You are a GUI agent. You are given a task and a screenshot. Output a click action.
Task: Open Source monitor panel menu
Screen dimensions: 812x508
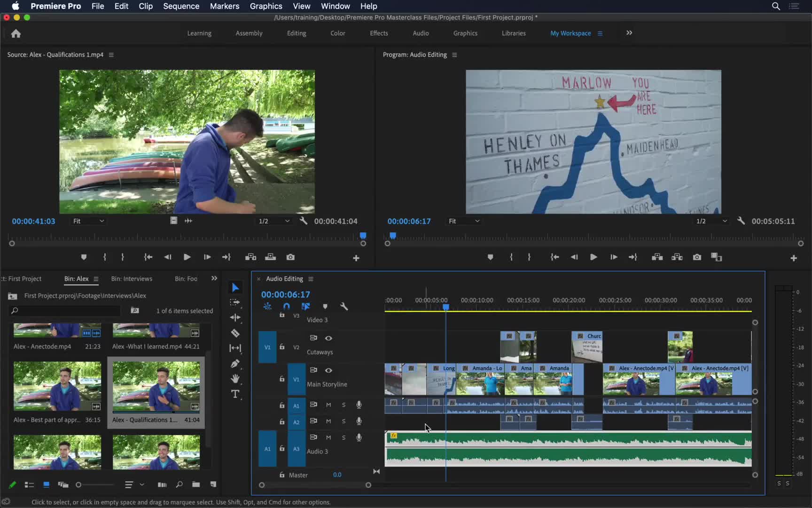point(111,55)
